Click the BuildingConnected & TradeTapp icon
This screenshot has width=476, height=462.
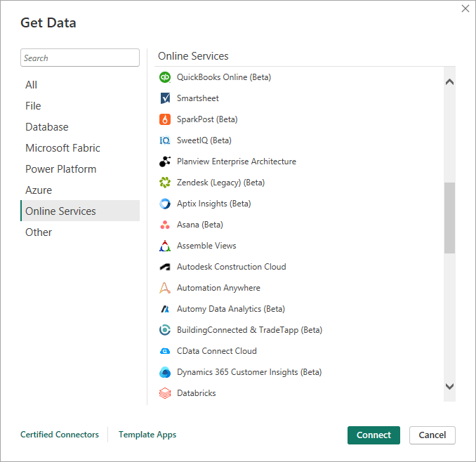[x=165, y=330]
